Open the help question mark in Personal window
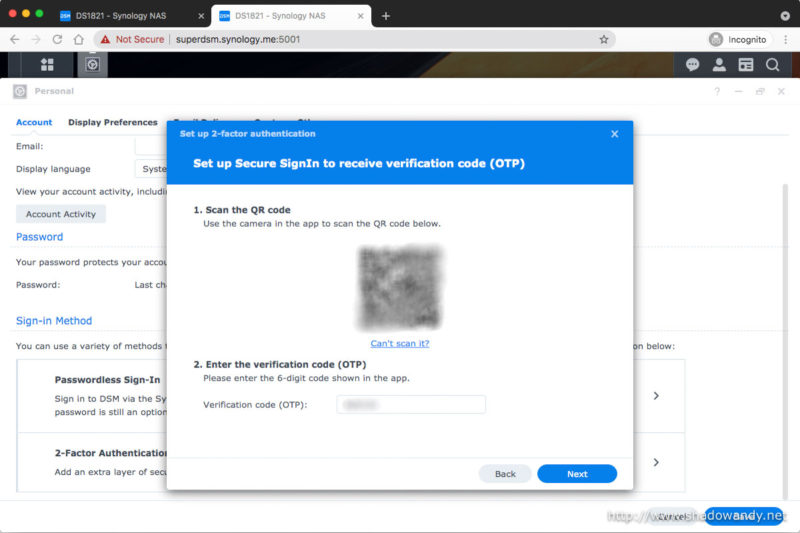Screen dimensions: 800x533 716,91
